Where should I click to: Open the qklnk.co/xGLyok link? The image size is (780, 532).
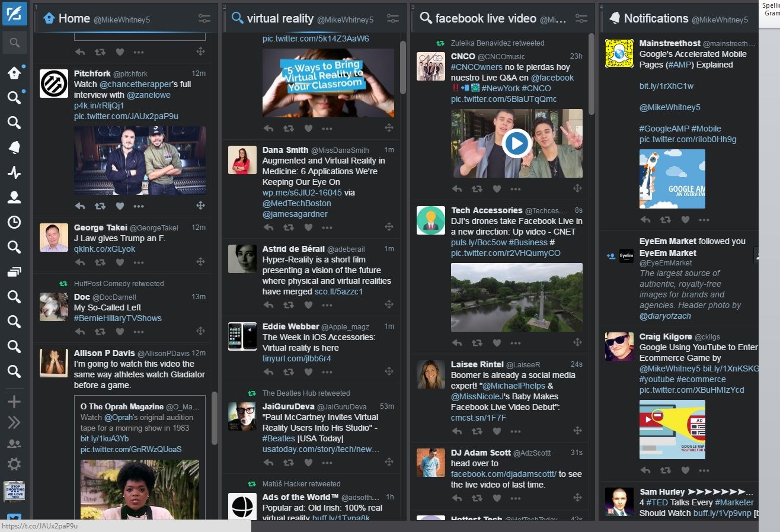[x=104, y=249]
